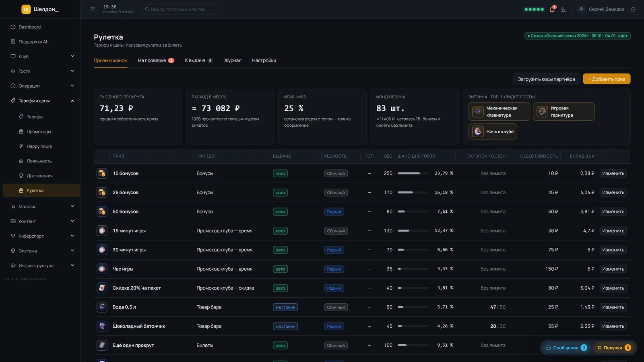This screenshot has width=644, height=362.
Task: Click the Шелдон logo icon
Action: [x=26, y=9]
